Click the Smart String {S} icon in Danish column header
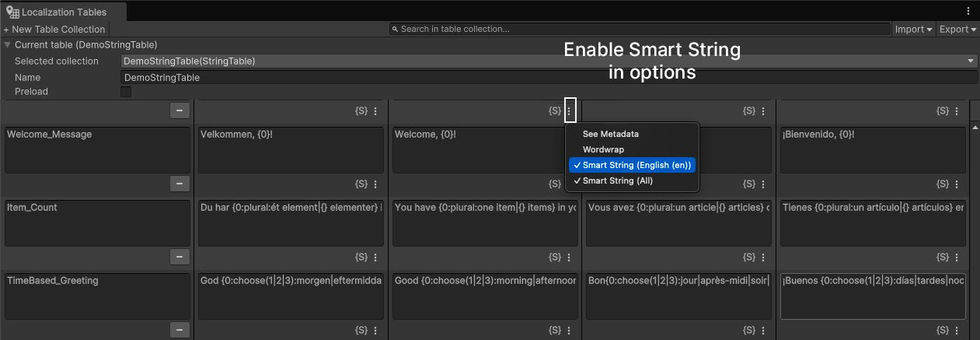Image resolution: width=980 pixels, height=340 pixels. point(361,111)
